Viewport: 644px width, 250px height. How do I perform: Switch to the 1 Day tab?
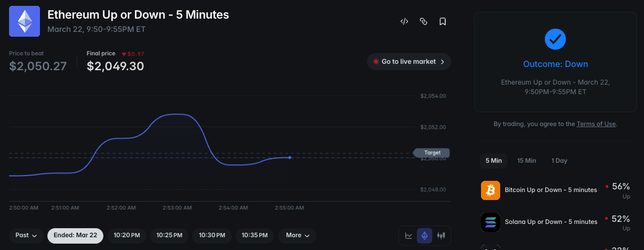tap(559, 161)
